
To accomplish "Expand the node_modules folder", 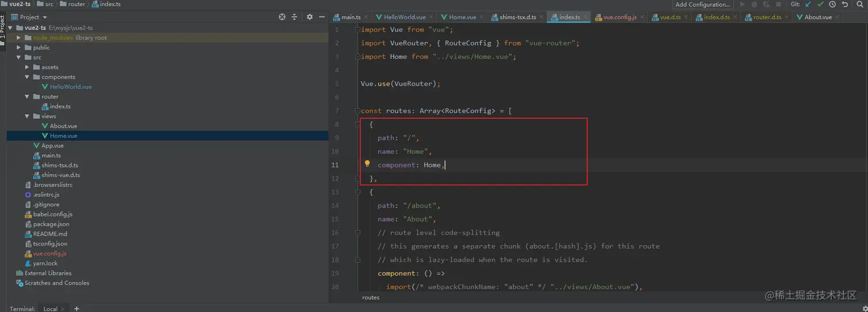I will 19,38.
